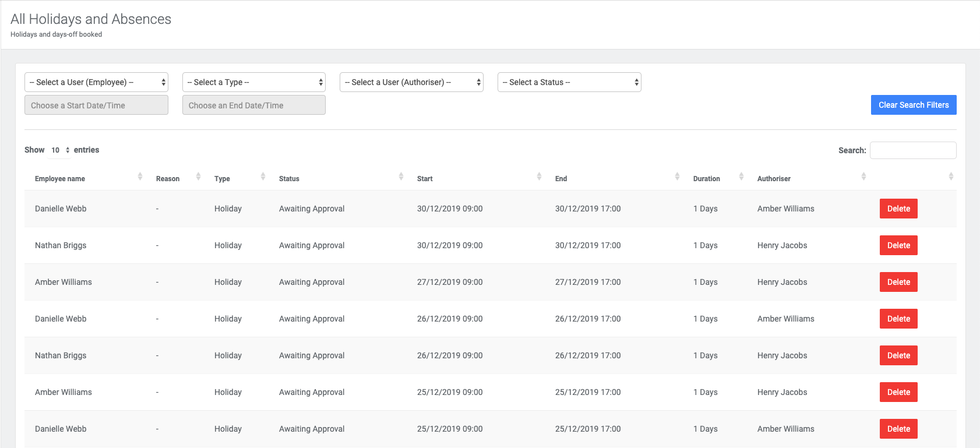This screenshot has width=980, height=448.
Task: Open the Select a Status dropdown
Action: coord(569,82)
